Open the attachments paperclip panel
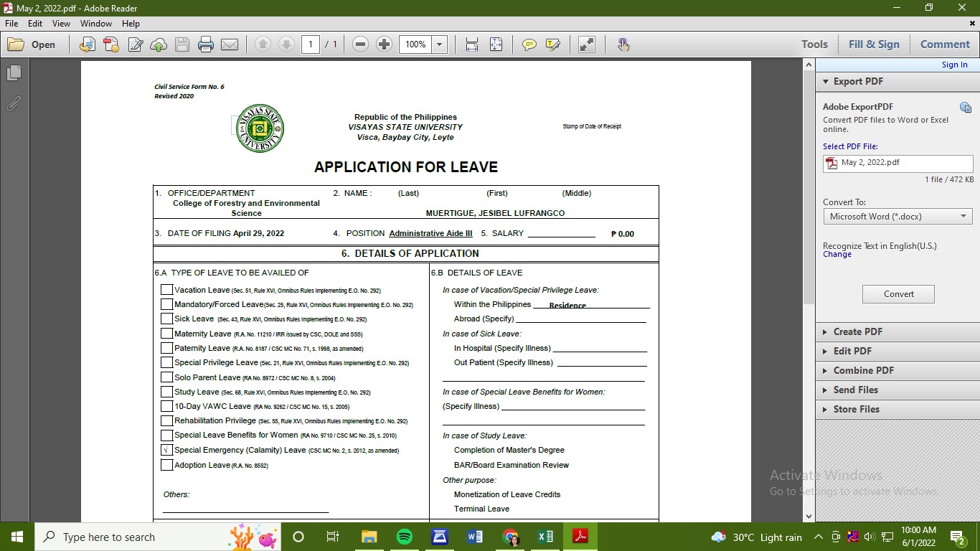Viewport: 980px width, 551px height. point(14,104)
